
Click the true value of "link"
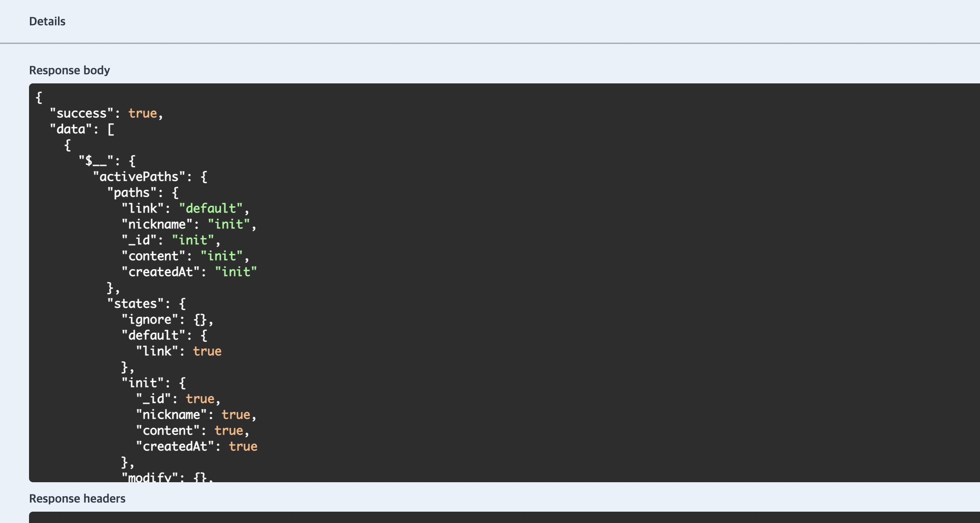point(207,351)
